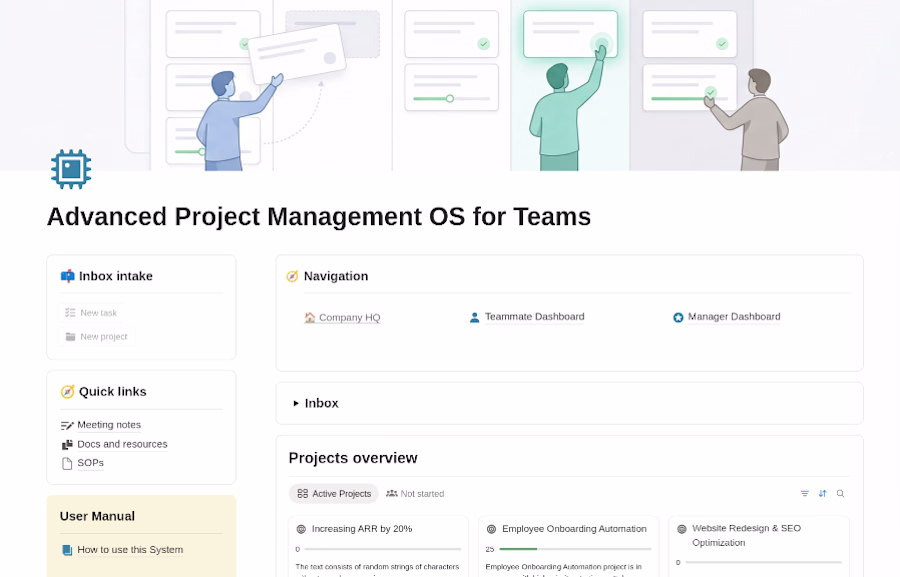Click the house icon before Company HQ
The image size is (900, 577).
[x=310, y=317]
